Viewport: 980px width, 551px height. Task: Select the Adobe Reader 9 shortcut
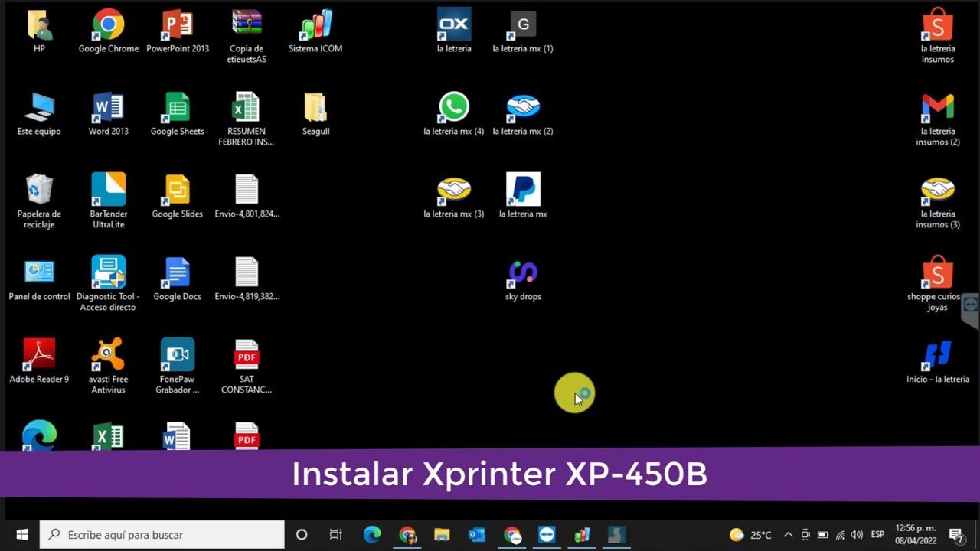tap(39, 362)
